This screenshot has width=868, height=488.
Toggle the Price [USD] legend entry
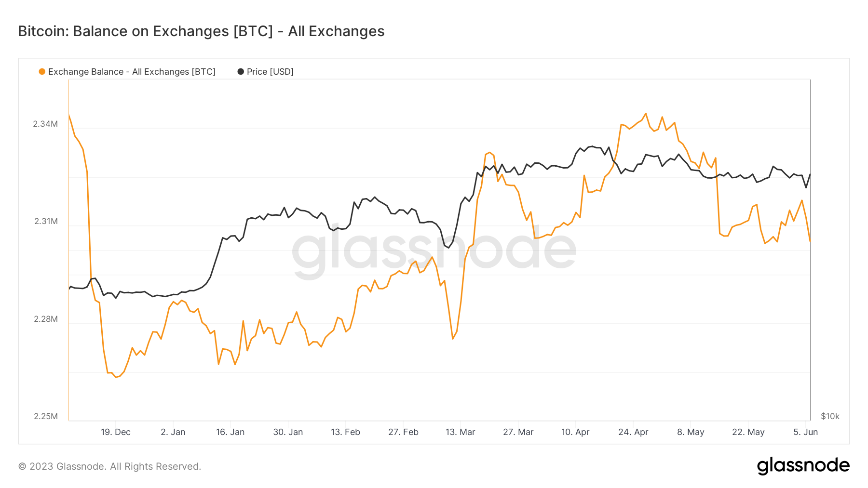(270, 72)
